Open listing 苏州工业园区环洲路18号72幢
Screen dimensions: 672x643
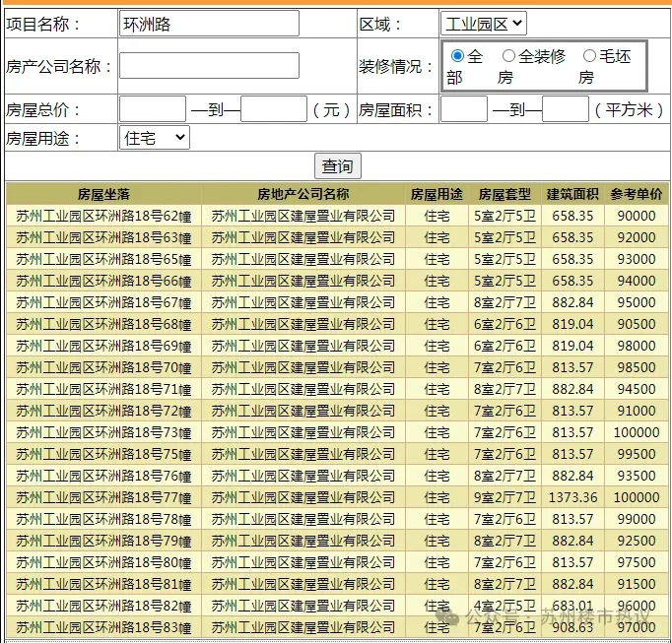tap(103, 411)
